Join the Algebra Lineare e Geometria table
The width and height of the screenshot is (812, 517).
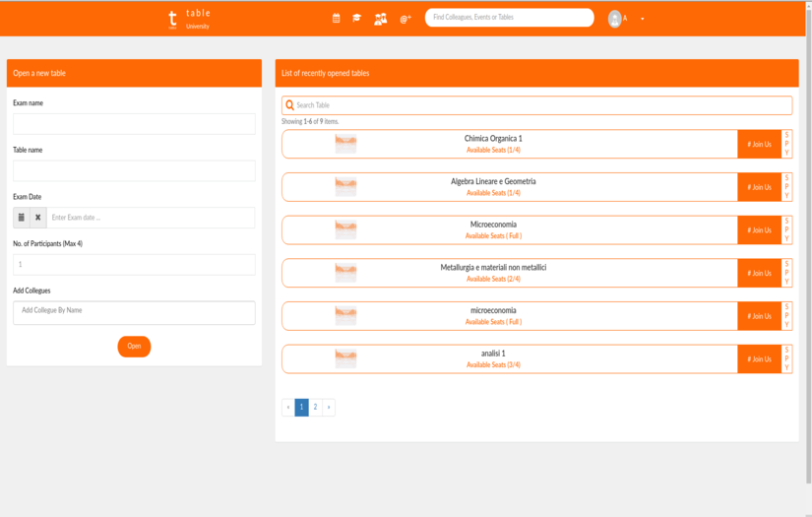[x=759, y=187]
